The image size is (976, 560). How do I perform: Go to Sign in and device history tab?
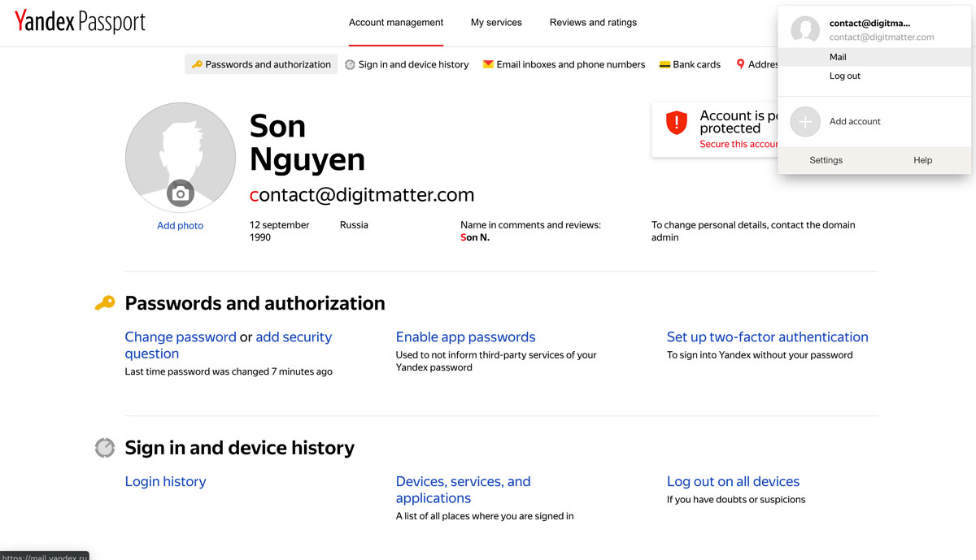(x=407, y=64)
